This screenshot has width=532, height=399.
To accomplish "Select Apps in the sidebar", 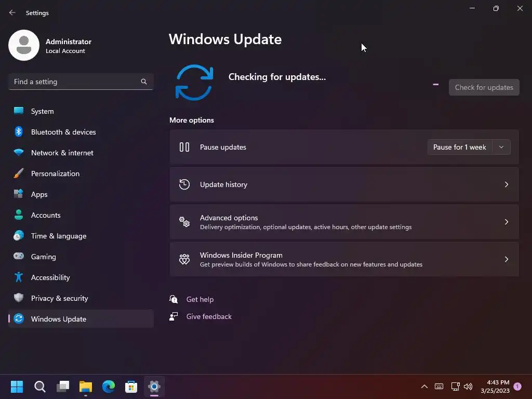I will tap(81, 194).
